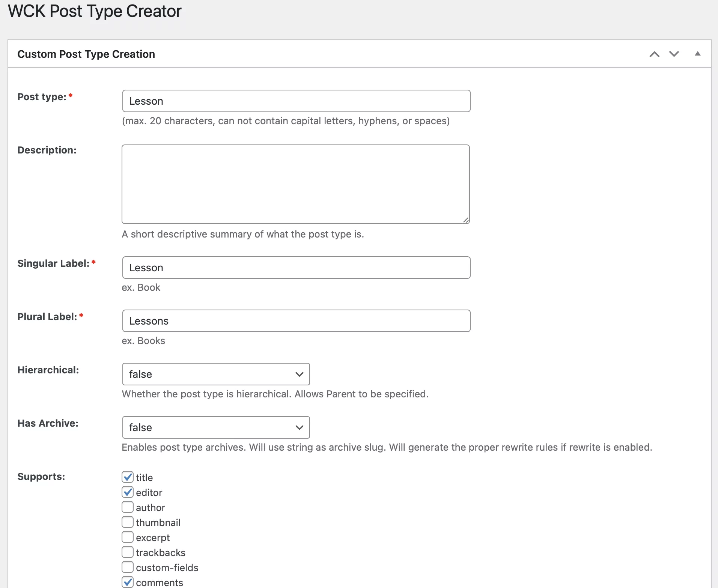Uncheck the title support checkbox

pos(128,477)
